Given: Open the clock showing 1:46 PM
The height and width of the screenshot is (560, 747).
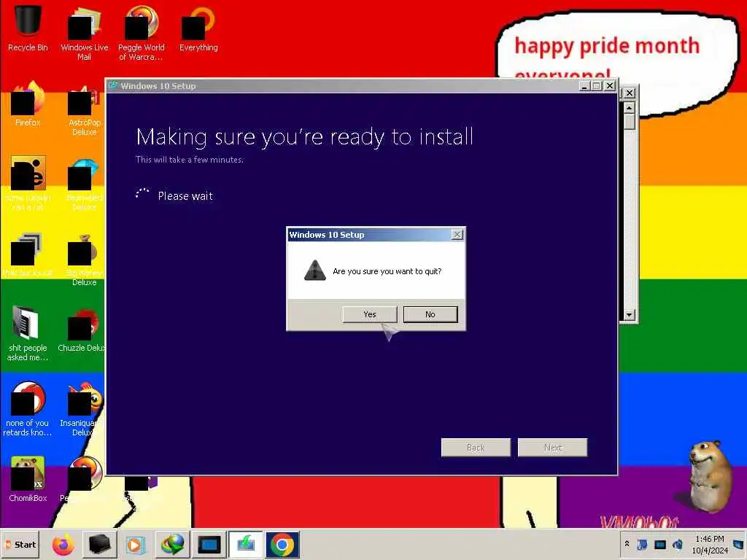Looking at the screenshot, I should coord(710,544).
